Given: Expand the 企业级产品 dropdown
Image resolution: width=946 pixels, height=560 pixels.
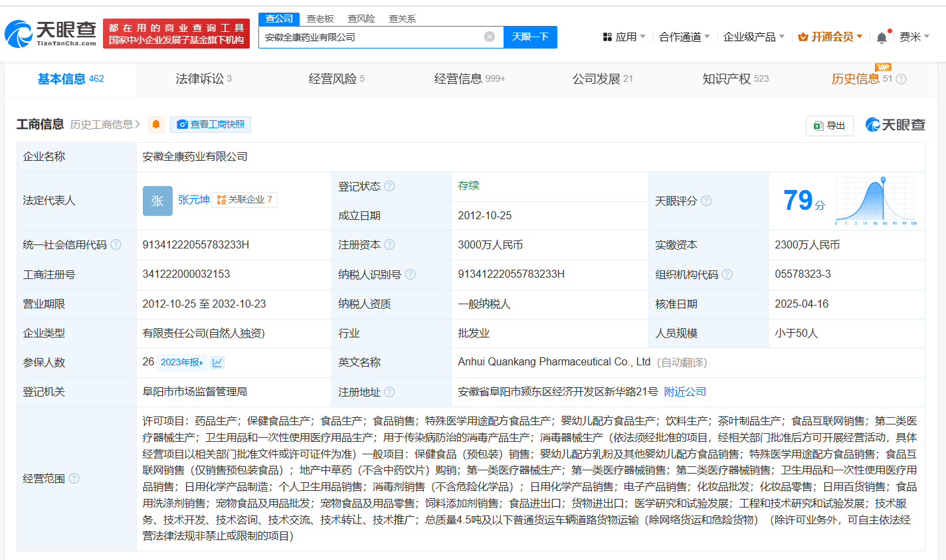Looking at the screenshot, I should coord(753,37).
